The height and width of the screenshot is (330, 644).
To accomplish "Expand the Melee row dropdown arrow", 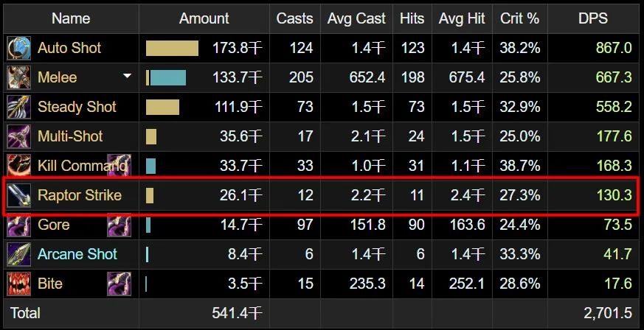I will 128,76.
